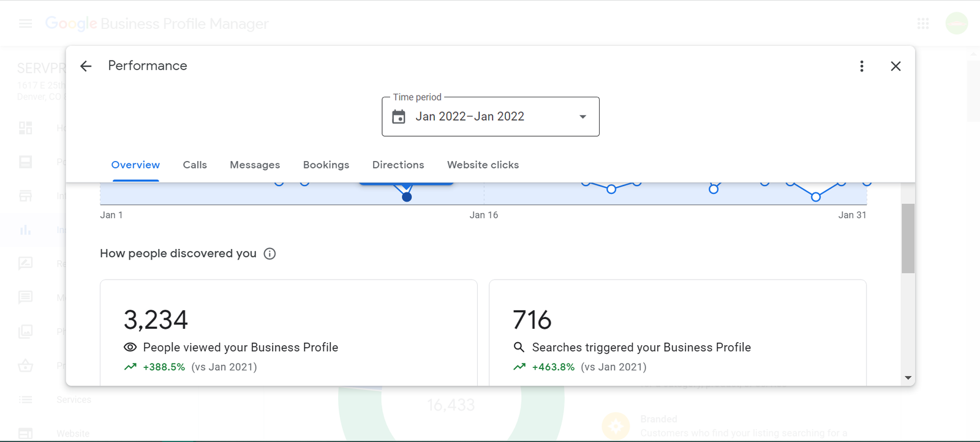Click the highlighted filled chart data point
980x442 pixels.
click(x=407, y=197)
